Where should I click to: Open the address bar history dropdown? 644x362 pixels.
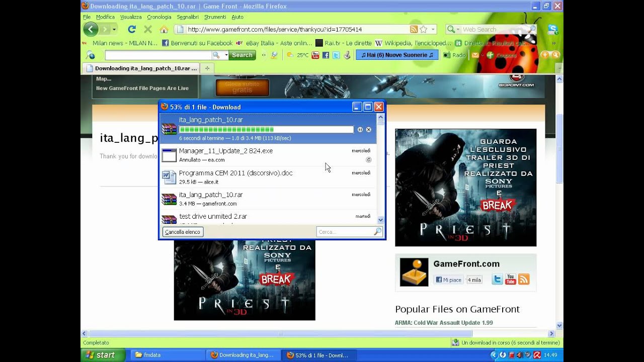[433, 30]
